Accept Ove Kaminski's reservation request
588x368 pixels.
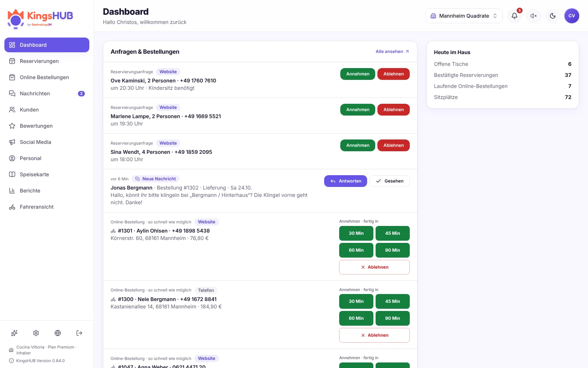(358, 74)
